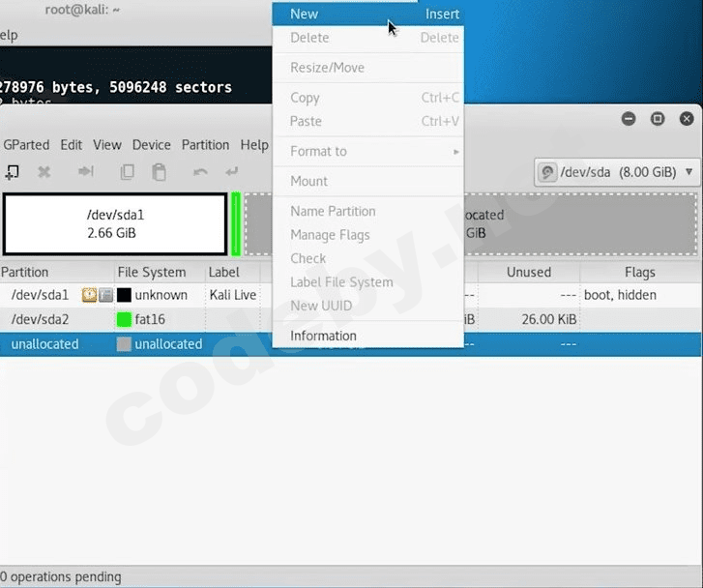Click the Paste partition toolbar icon
The width and height of the screenshot is (703, 588).
pos(159,172)
